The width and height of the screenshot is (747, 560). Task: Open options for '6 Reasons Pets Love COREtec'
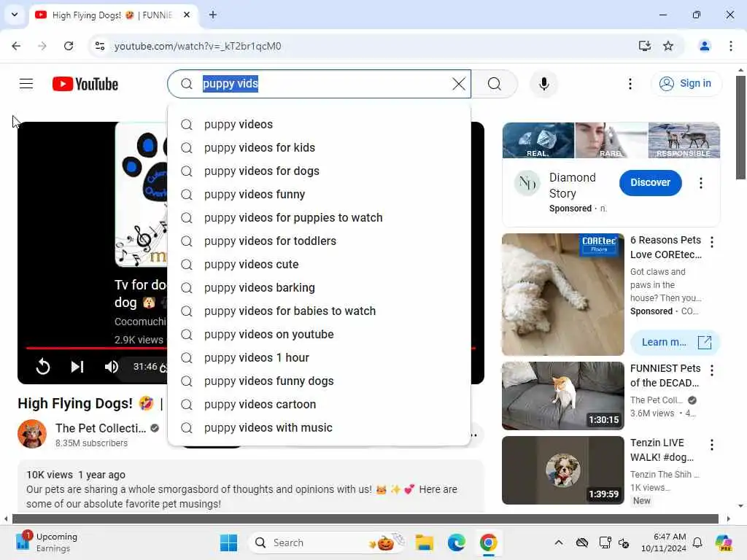point(712,242)
